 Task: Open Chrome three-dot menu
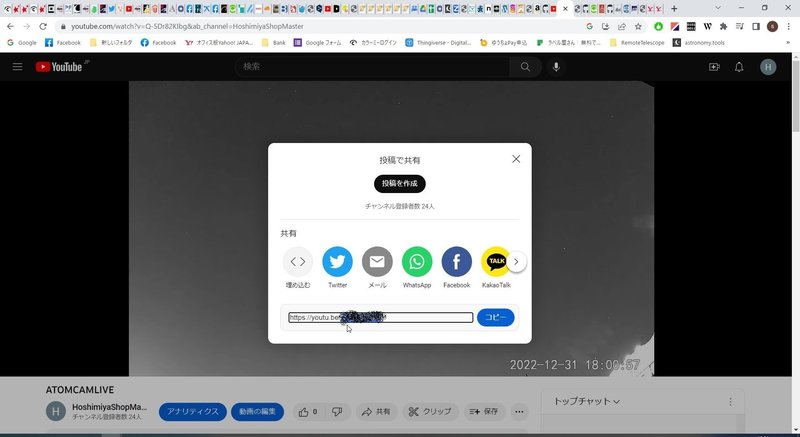789,27
